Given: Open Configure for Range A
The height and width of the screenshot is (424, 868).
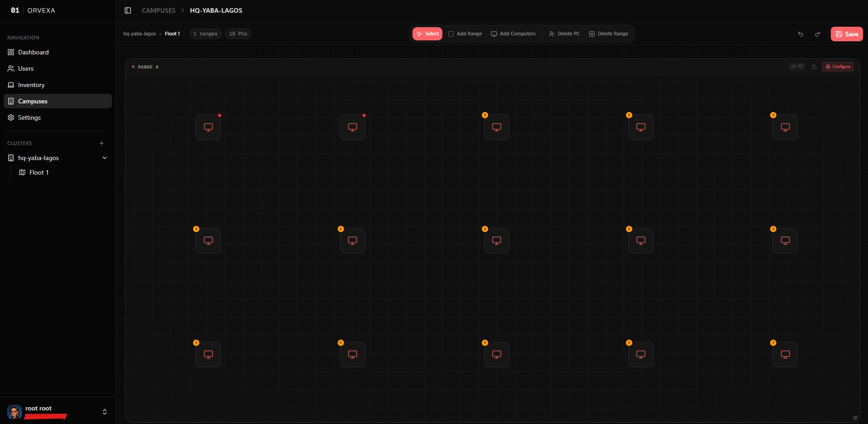Looking at the screenshot, I should (x=838, y=67).
